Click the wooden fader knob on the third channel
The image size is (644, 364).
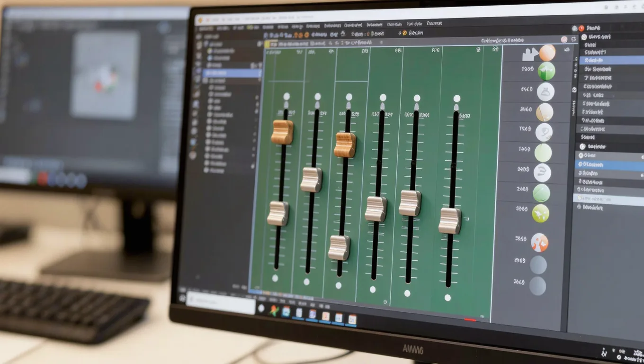pos(345,145)
